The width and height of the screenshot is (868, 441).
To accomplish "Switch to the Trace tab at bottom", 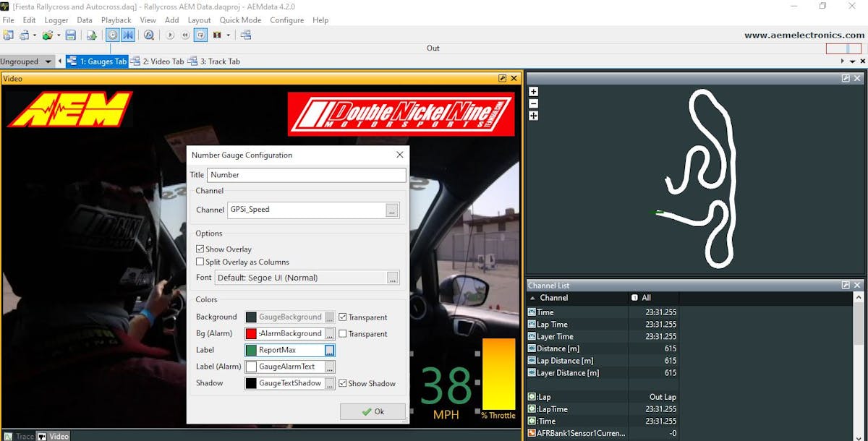I will coord(19,436).
